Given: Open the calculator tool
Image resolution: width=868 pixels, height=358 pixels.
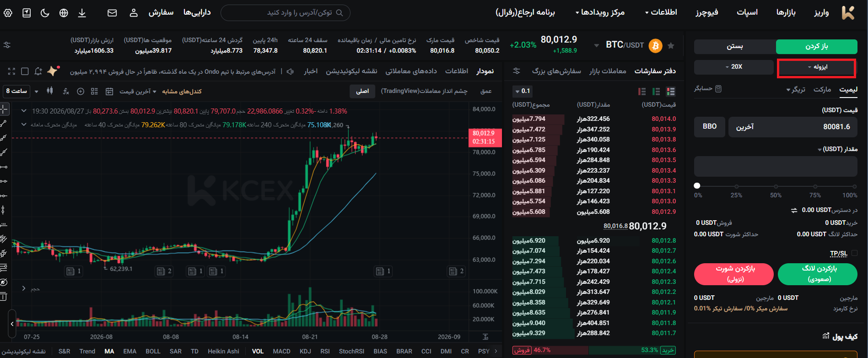Looking at the screenshot, I should [x=708, y=88].
